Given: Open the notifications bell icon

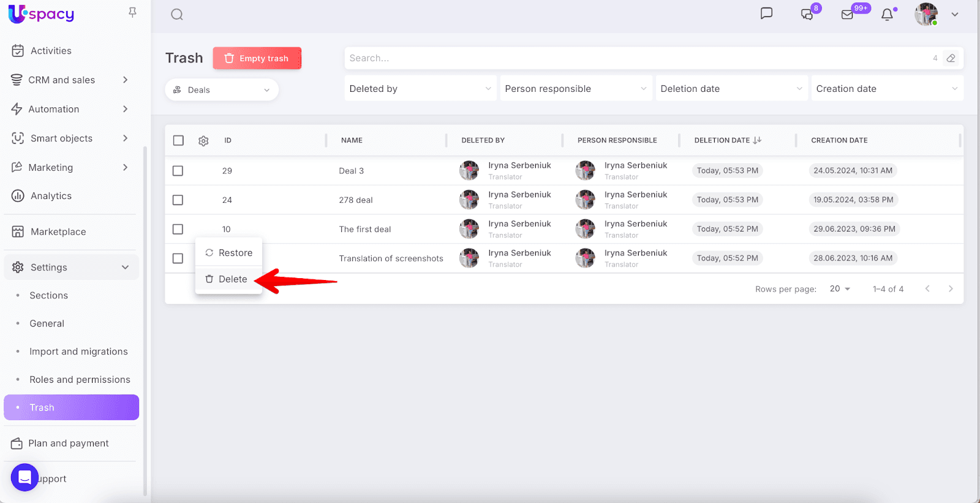Looking at the screenshot, I should (887, 15).
